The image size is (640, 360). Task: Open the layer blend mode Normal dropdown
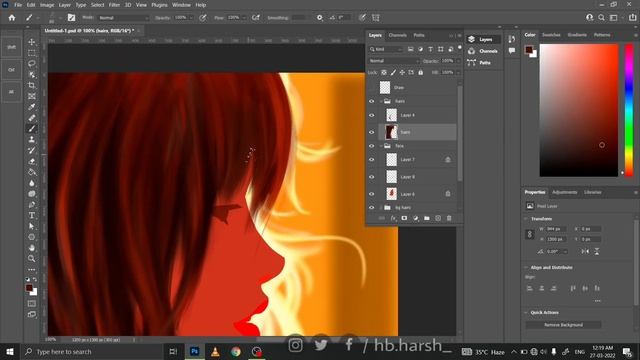point(393,61)
